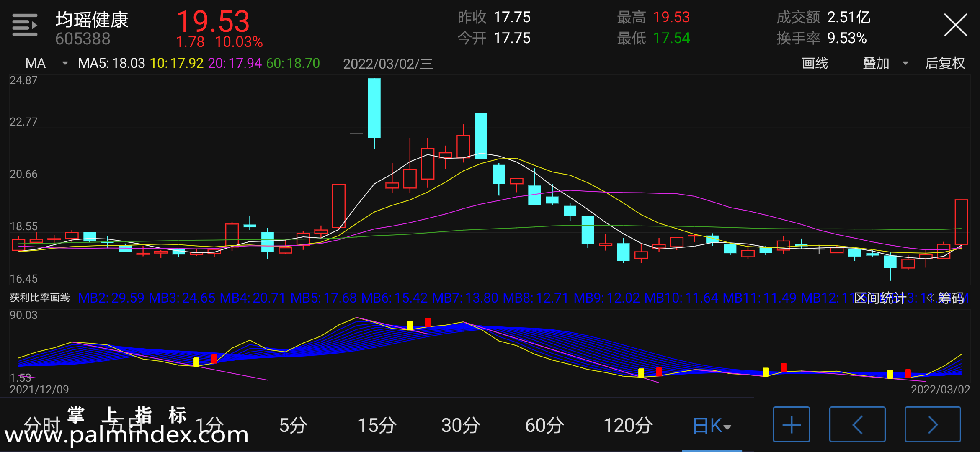Switch to 后复权 price adjustment
Viewport: 980px width, 452px height.
[945, 63]
